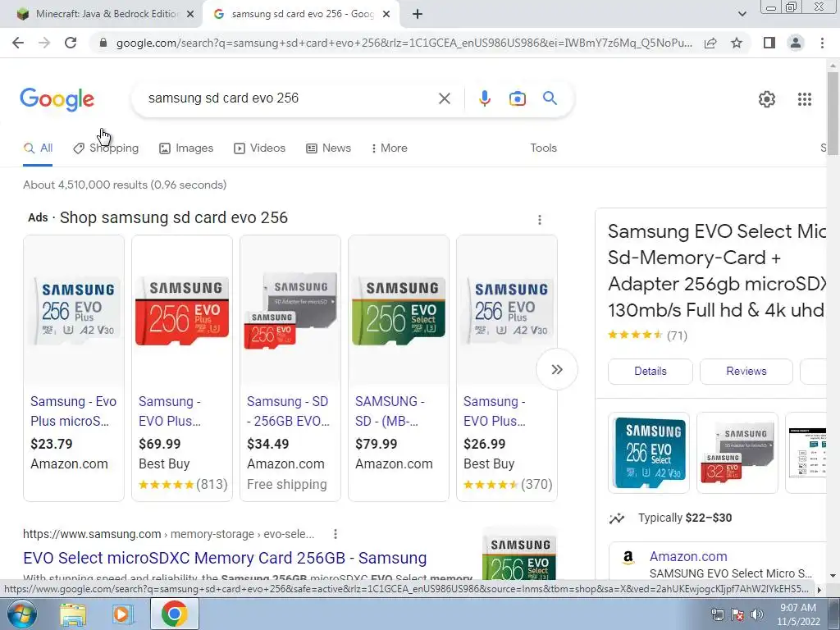Open EVO Select microSDXC Memory Card 256GB link

tap(225, 558)
